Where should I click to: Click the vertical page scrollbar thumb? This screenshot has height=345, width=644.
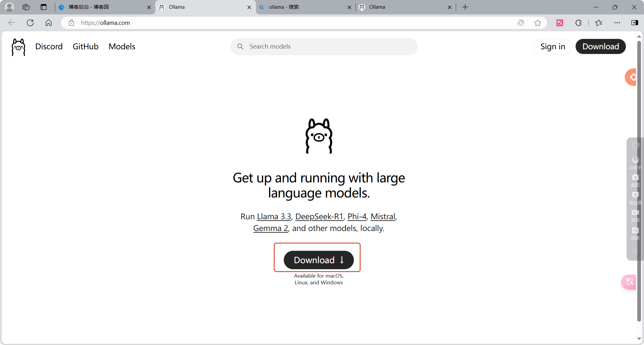coord(639,181)
